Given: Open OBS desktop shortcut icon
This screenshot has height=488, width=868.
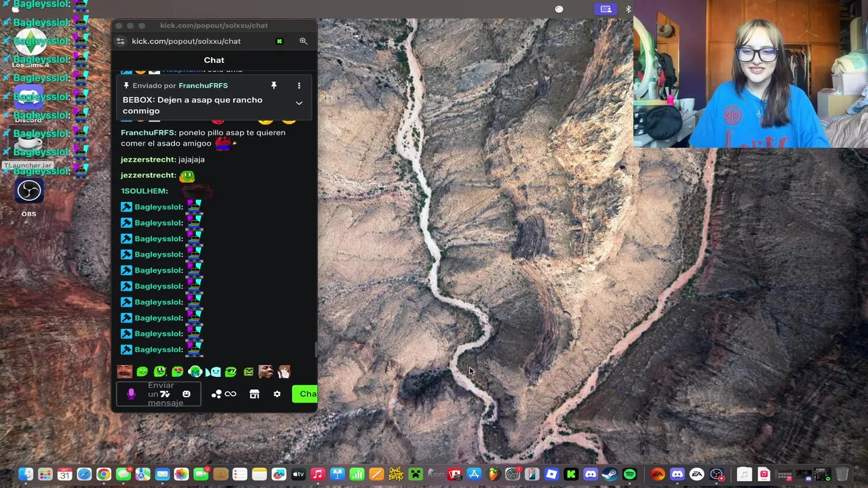Looking at the screenshot, I should (x=29, y=191).
